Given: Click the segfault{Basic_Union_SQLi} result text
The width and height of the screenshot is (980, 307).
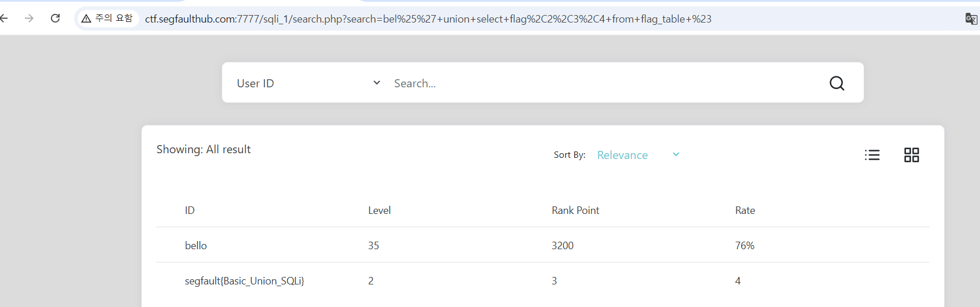Looking at the screenshot, I should point(244,281).
